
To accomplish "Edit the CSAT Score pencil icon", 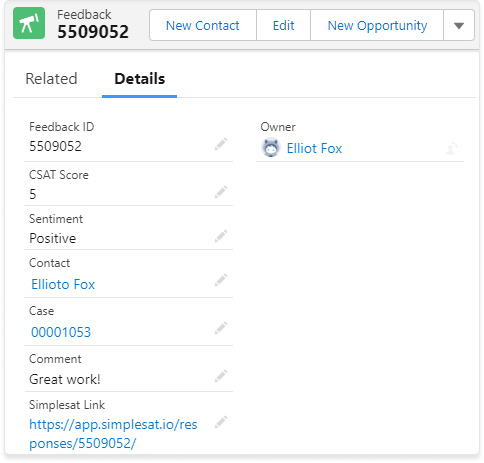I will click(221, 192).
